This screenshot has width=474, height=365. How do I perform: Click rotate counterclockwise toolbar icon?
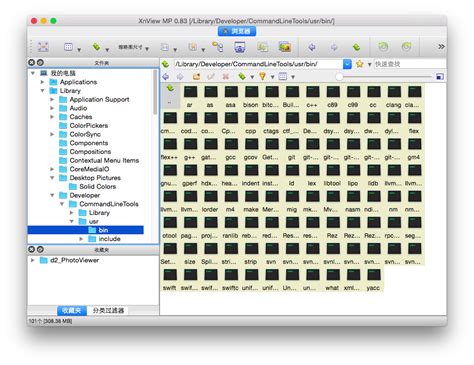click(x=383, y=47)
